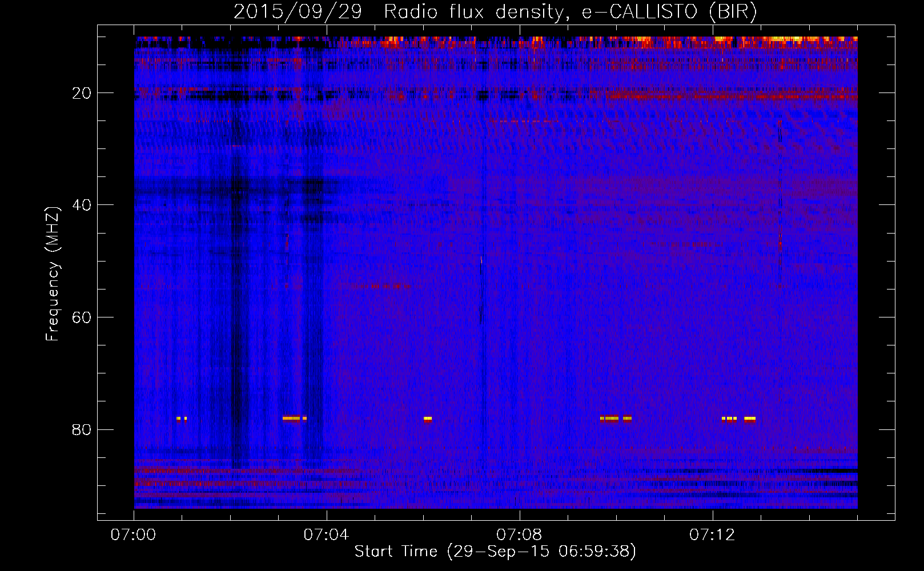Viewport: 924px width, 571px height.
Task: Click the 07:04 time tick label
Action: (x=326, y=535)
